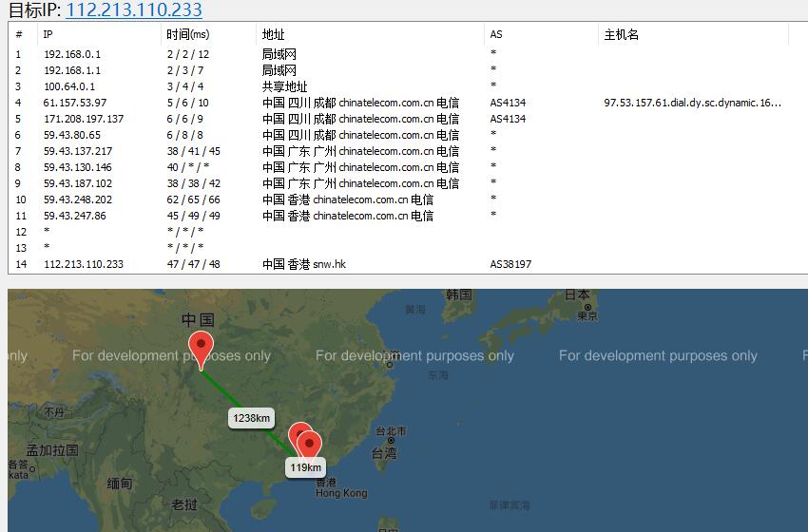Select the IP cell 61.157.53.97

[x=75, y=103]
